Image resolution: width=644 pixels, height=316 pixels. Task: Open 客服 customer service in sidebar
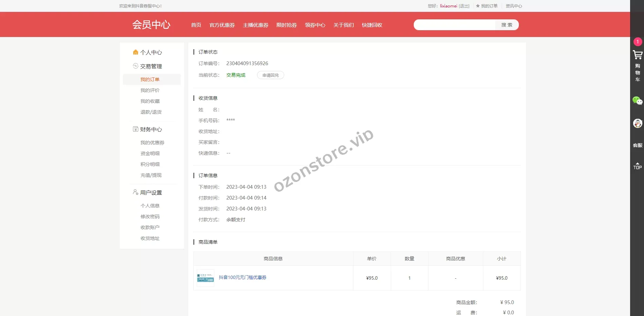637,145
